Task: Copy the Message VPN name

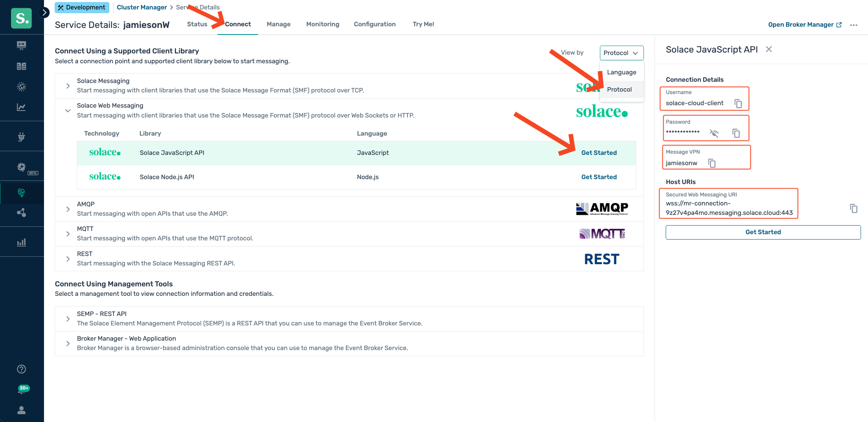Action: click(712, 163)
